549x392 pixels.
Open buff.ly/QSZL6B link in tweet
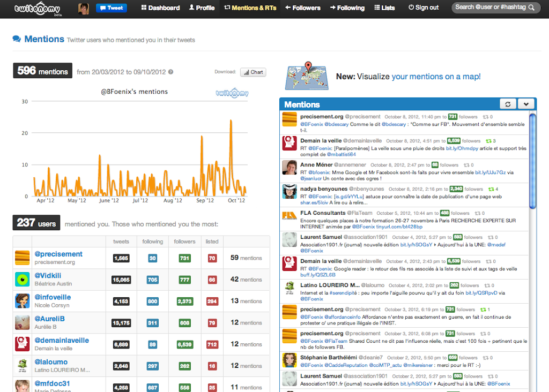pos(317,275)
